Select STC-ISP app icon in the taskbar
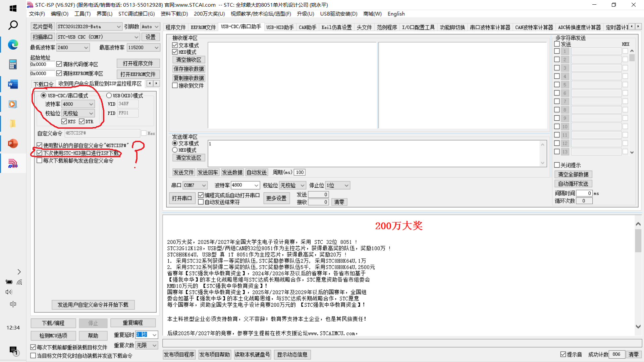The height and width of the screenshot is (362, 644). tap(13, 164)
